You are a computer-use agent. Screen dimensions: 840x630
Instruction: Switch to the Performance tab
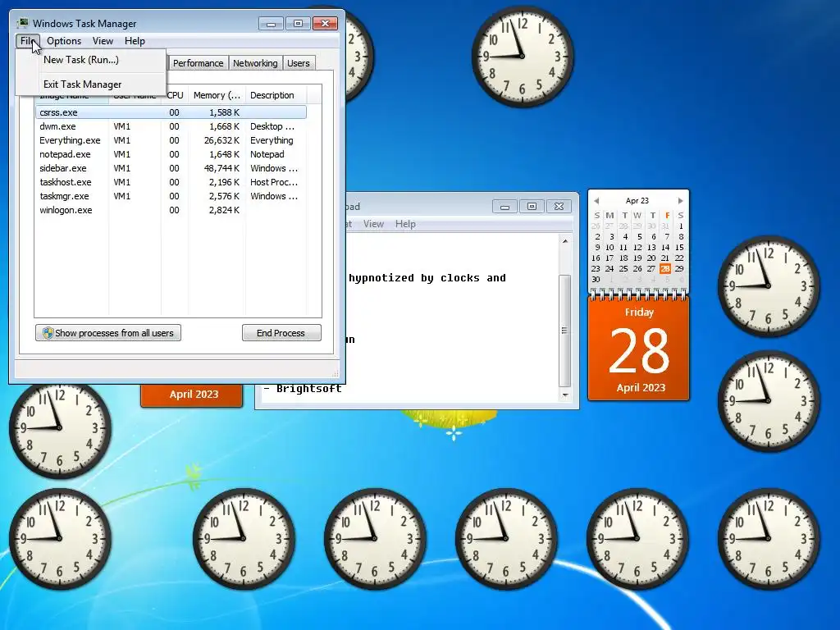(198, 63)
